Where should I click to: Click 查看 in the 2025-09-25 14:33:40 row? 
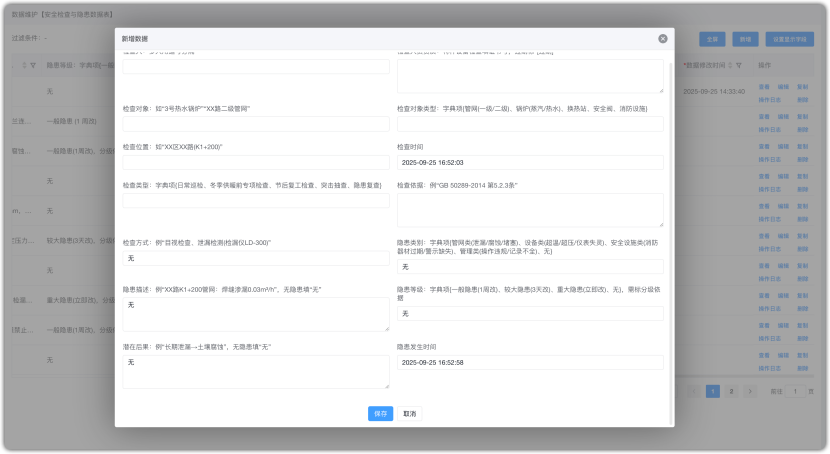(x=764, y=87)
